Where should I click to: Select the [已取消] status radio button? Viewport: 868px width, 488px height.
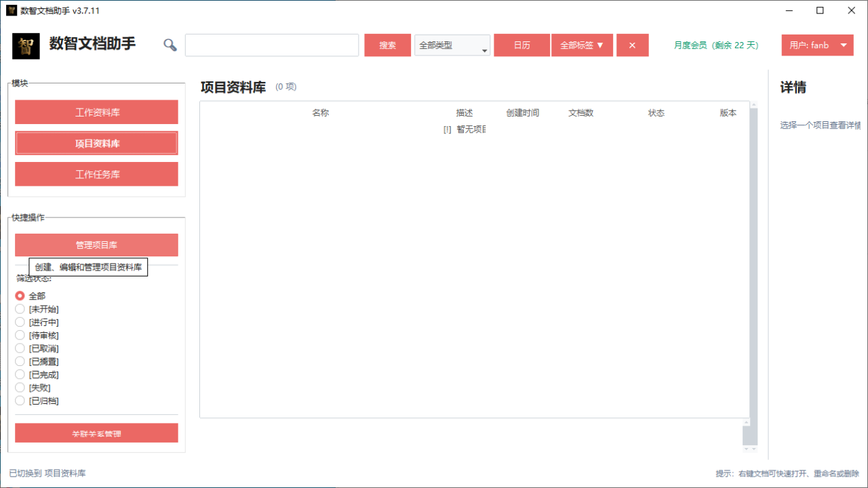click(x=20, y=348)
